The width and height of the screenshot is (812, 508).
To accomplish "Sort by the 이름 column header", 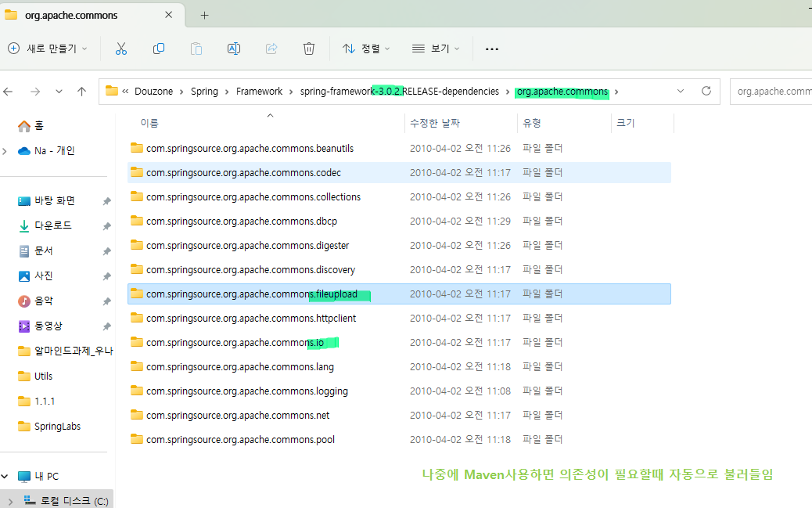I will click(x=265, y=123).
